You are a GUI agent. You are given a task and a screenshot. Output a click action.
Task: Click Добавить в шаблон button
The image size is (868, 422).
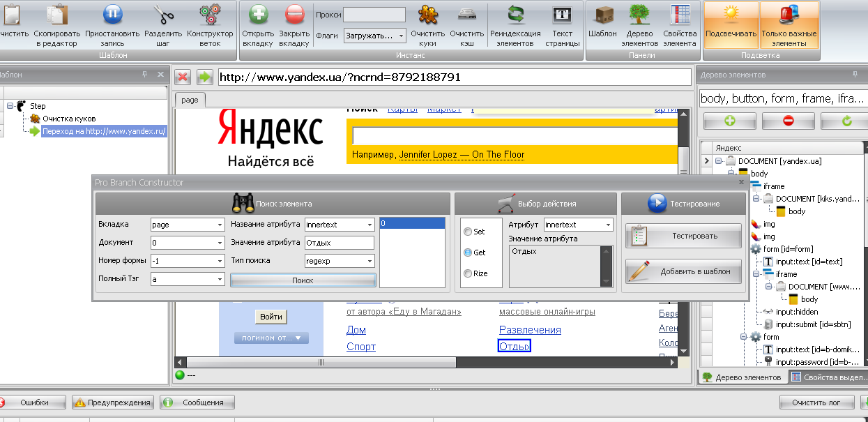(683, 271)
